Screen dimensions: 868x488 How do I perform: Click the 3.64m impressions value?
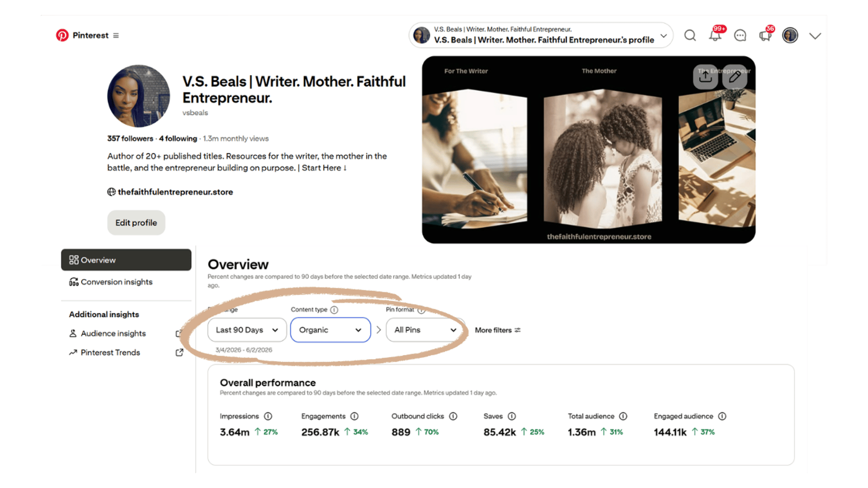click(235, 432)
